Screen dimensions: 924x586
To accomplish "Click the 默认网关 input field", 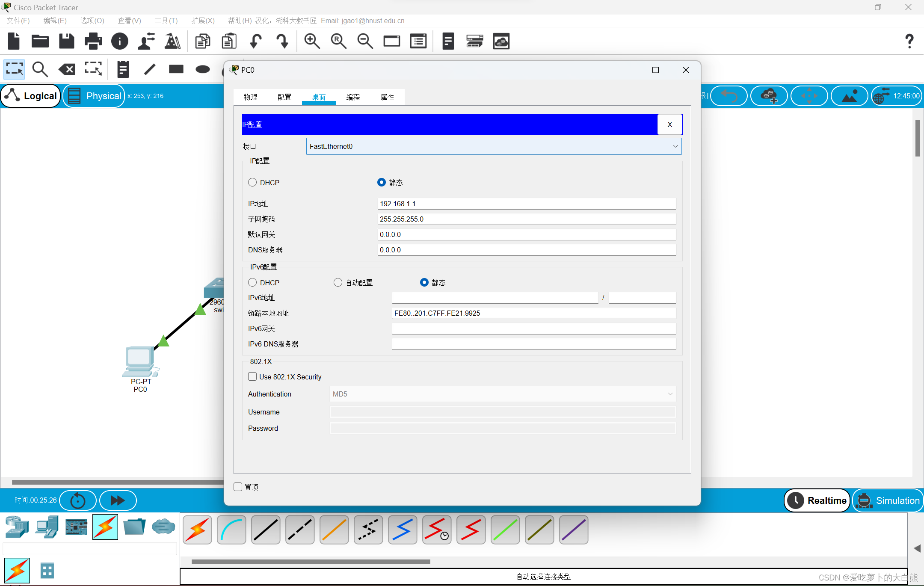I will 526,234.
